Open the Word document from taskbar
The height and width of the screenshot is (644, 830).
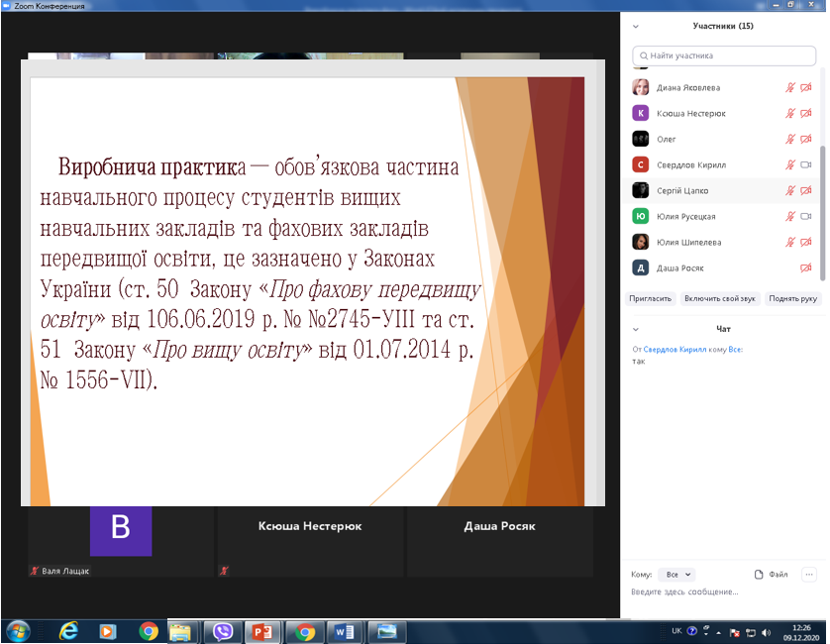pos(344,631)
